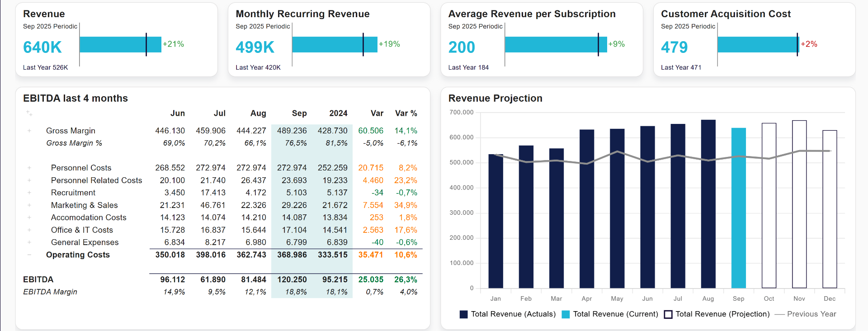
Task: Click the EBITDA last 4 months title
Action: click(75, 98)
